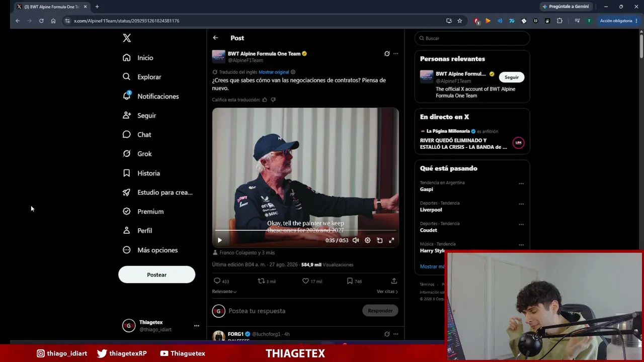Open more options on FORG1's reply
The image size is (644, 362).
[396, 334]
